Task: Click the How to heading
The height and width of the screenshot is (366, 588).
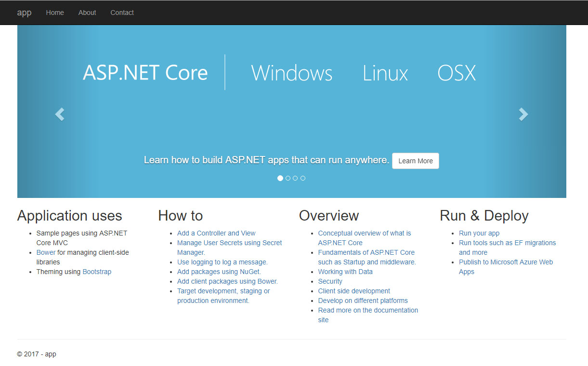Action: pos(181,215)
